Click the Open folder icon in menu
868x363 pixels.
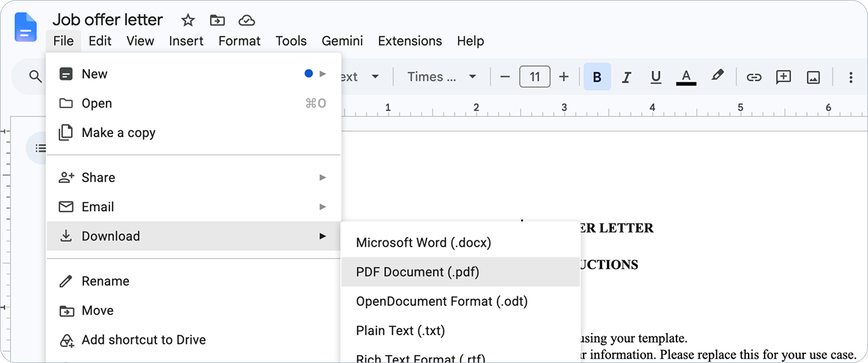coord(65,103)
